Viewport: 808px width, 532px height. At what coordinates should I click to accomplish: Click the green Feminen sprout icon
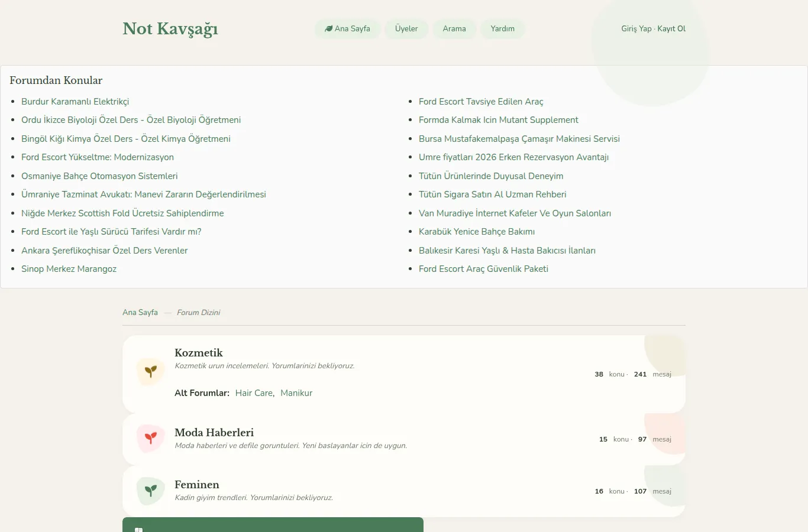point(151,491)
